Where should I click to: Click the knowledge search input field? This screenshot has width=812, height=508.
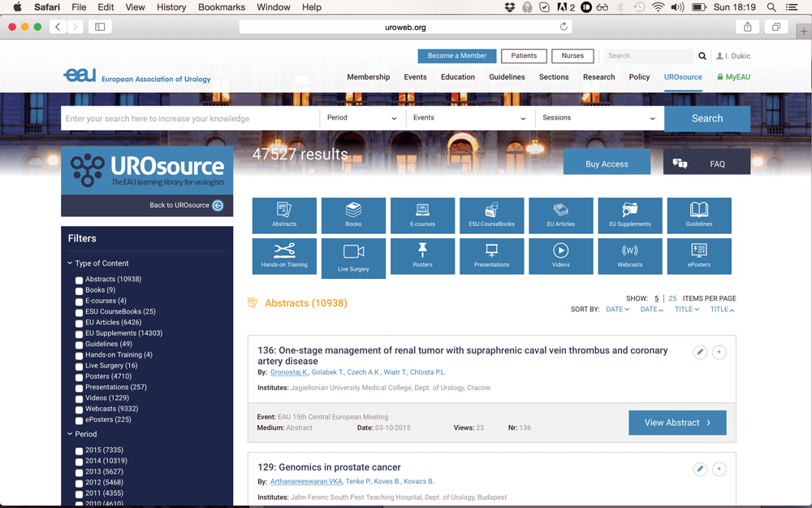click(x=191, y=119)
